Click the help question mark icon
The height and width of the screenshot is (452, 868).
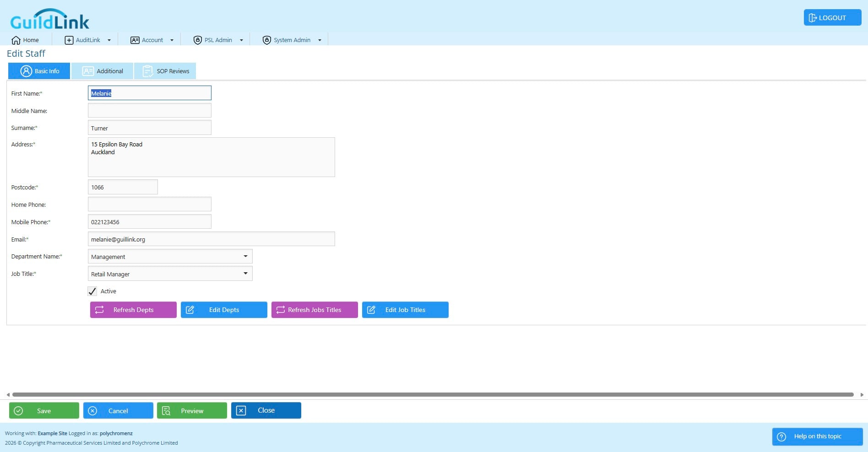(x=781, y=436)
